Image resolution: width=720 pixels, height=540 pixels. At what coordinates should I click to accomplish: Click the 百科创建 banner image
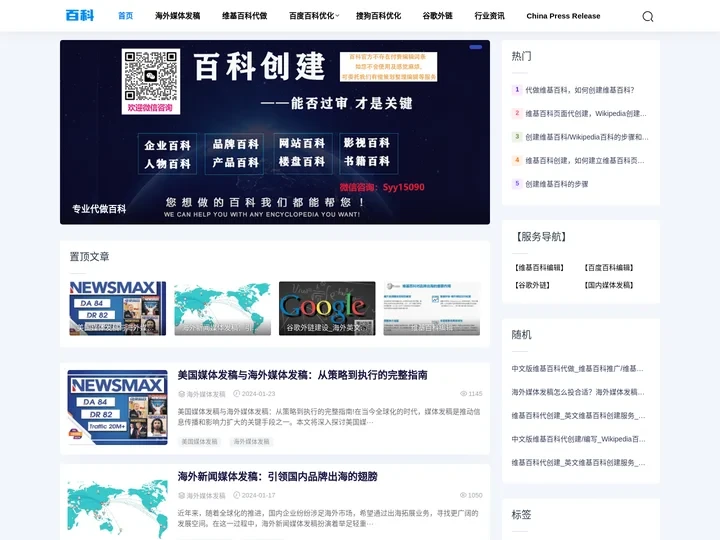275,132
